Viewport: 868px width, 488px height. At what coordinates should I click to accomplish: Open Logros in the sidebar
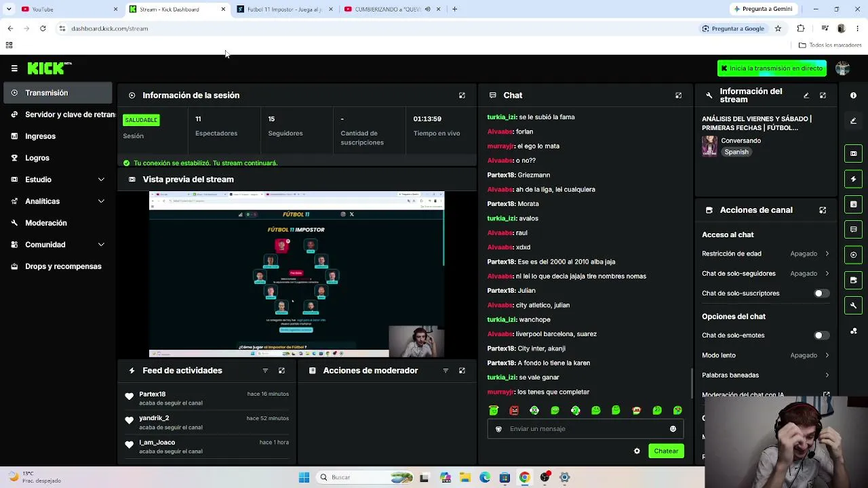coord(58,158)
